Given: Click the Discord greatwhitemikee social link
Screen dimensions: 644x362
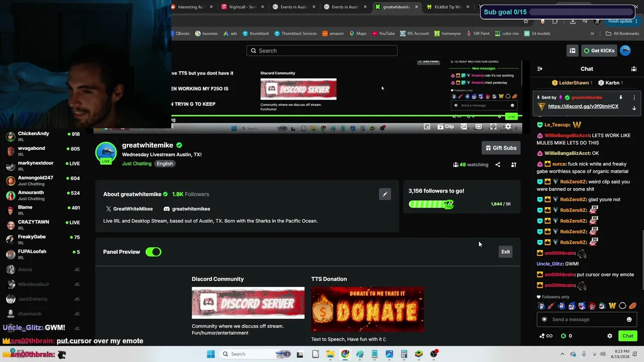Looking at the screenshot, I should pyautogui.click(x=187, y=209).
